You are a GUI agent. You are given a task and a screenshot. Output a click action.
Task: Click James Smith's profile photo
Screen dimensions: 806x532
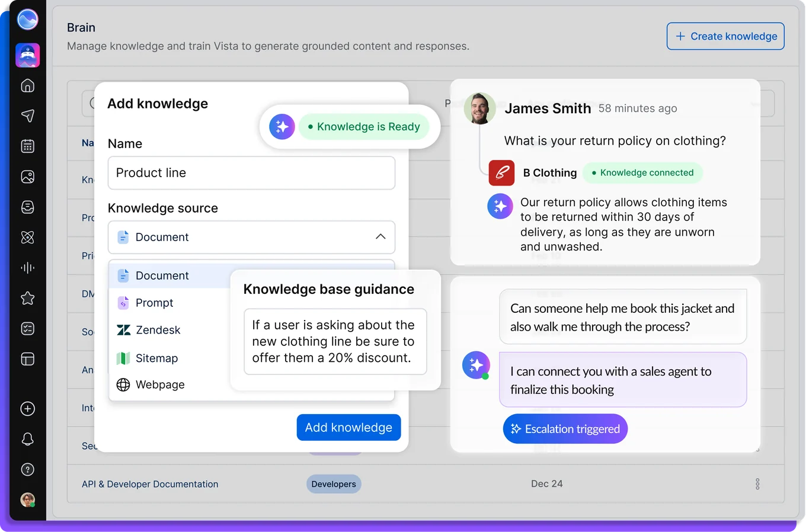pos(479,108)
